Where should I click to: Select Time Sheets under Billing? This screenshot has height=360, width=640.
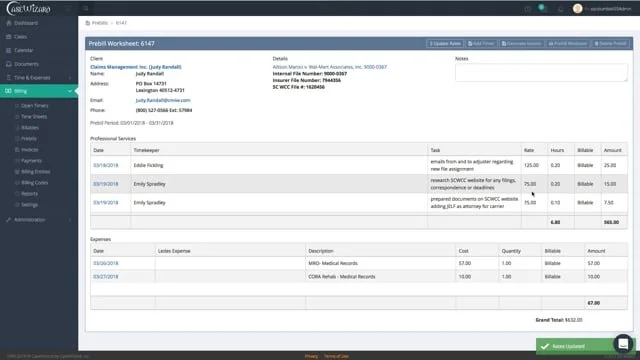[34, 117]
